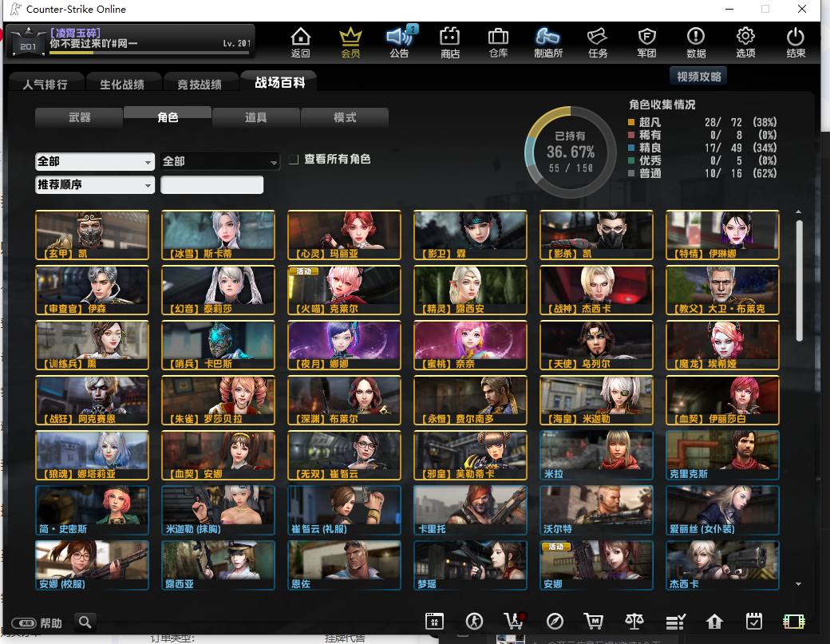Image resolution: width=830 pixels, height=644 pixels.
Task: Select the 模式 sub-tab
Action: click(x=345, y=117)
